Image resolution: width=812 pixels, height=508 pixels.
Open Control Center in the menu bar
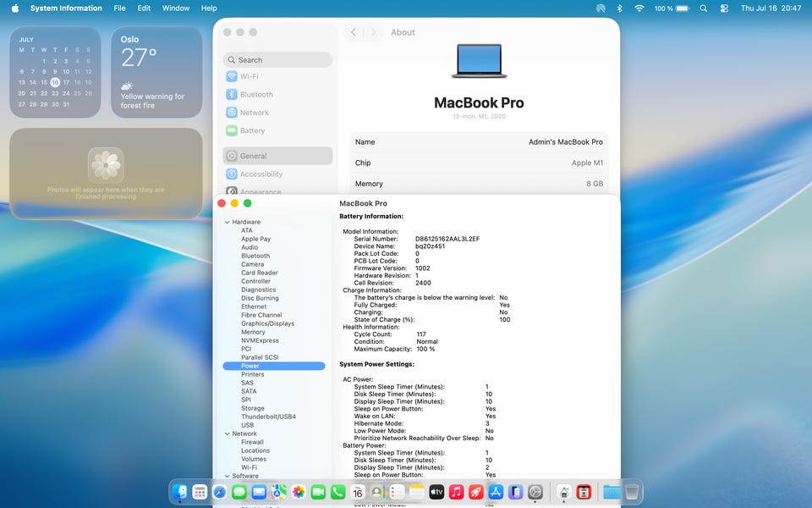tap(724, 8)
